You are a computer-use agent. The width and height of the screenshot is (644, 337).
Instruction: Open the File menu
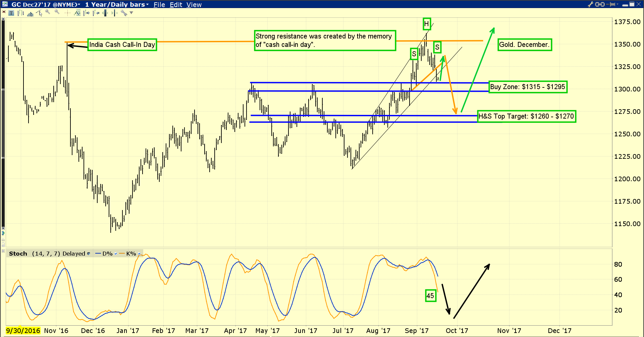(x=159, y=5)
